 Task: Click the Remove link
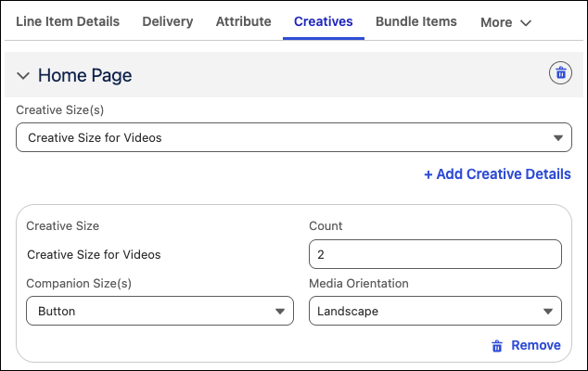[x=526, y=345]
